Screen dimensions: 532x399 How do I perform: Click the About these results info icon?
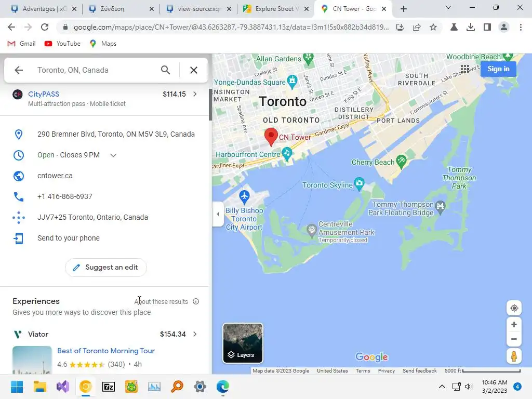(x=196, y=301)
